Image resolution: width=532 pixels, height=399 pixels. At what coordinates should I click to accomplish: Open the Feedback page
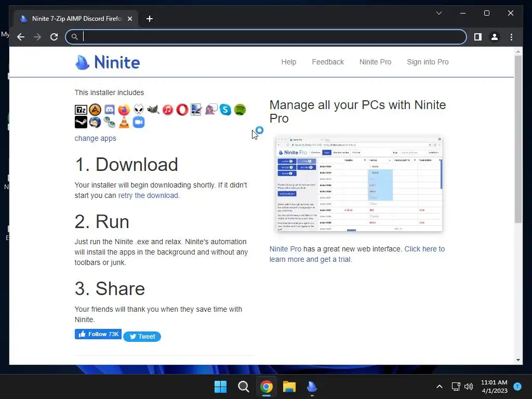pyautogui.click(x=328, y=62)
